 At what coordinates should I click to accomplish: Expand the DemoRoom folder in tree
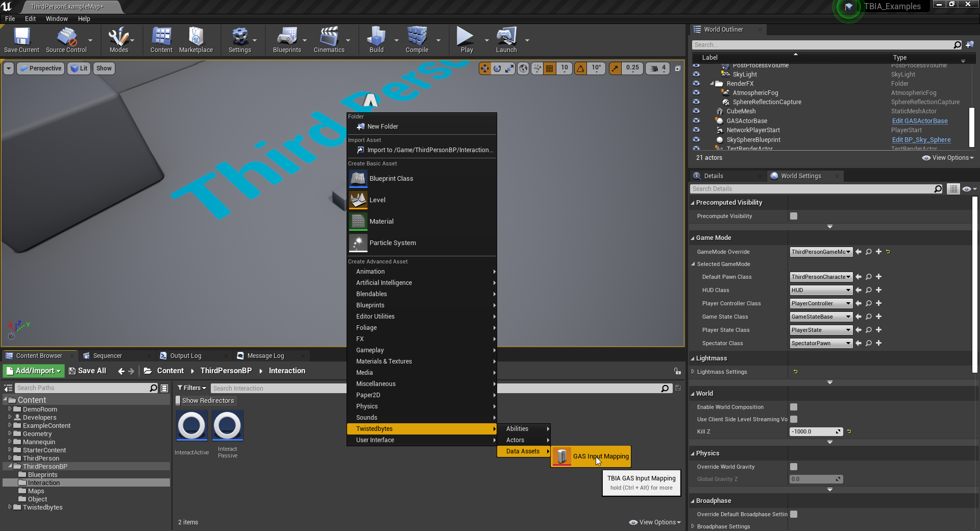click(10, 409)
